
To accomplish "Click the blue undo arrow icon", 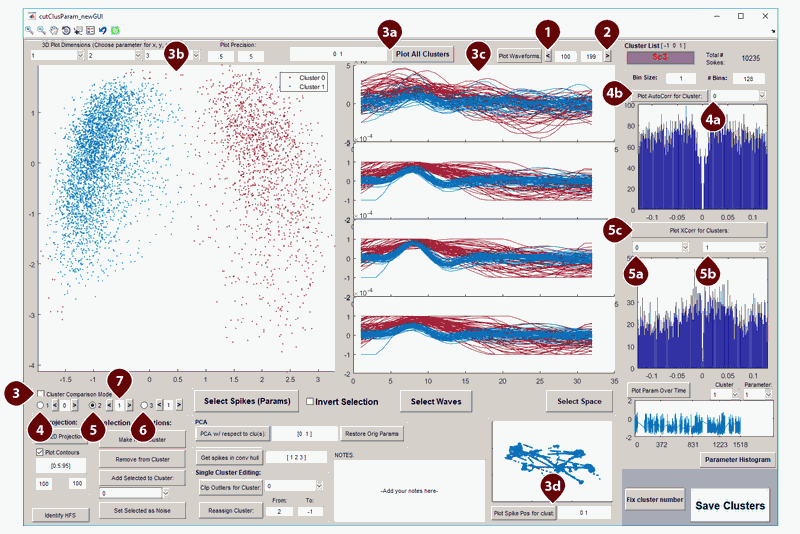I will click(x=101, y=31).
